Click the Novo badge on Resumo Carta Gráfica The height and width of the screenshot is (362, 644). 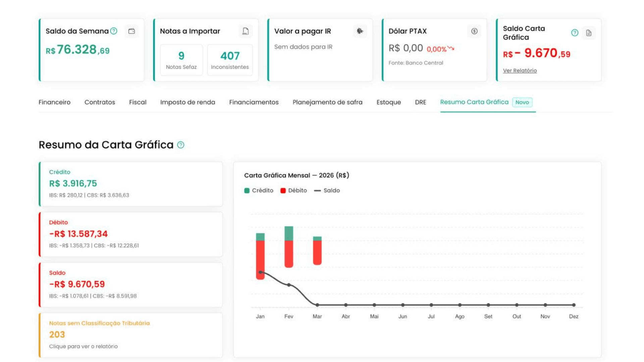tap(523, 102)
